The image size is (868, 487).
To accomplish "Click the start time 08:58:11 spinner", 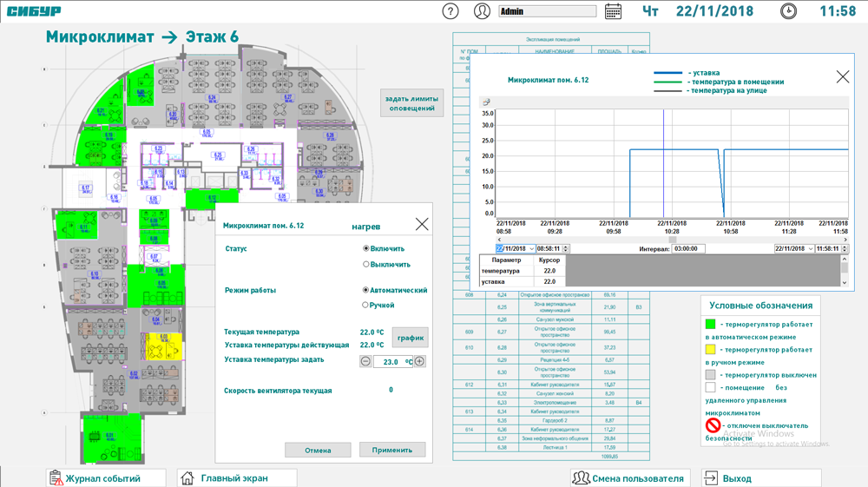I will 565,249.
